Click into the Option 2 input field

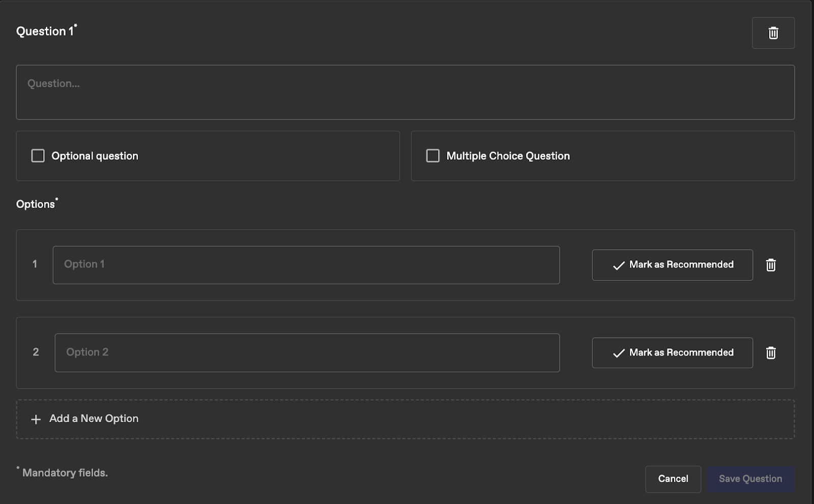(x=307, y=353)
